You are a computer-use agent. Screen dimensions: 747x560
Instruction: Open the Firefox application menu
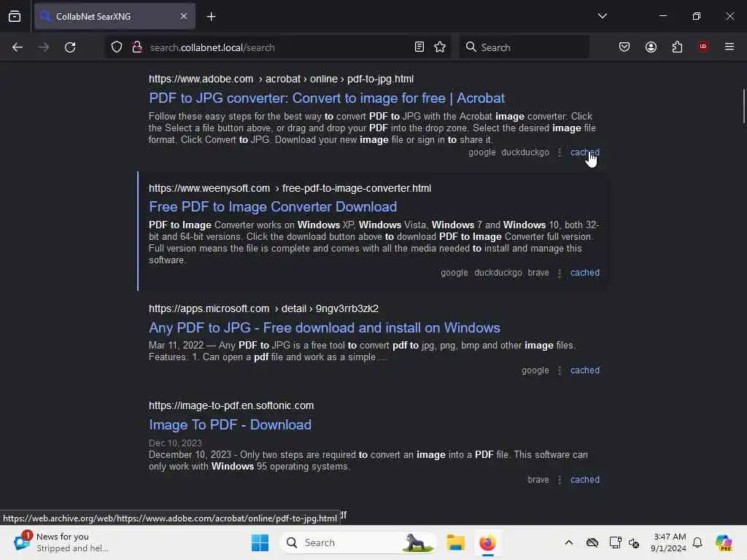coord(729,47)
